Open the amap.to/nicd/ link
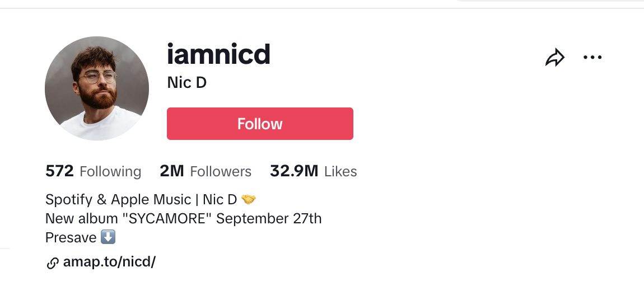Screen dimensions: 644x300 point(109,261)
